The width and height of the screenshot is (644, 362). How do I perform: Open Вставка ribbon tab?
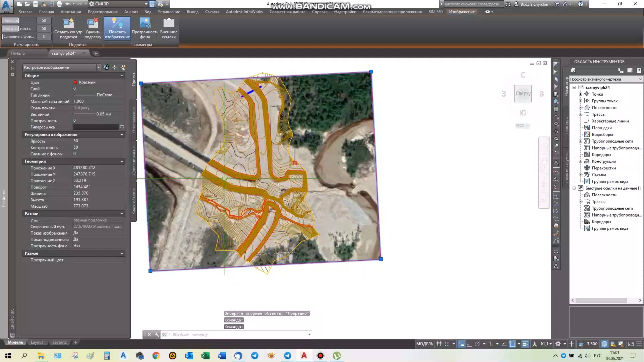tap(25, 12)
